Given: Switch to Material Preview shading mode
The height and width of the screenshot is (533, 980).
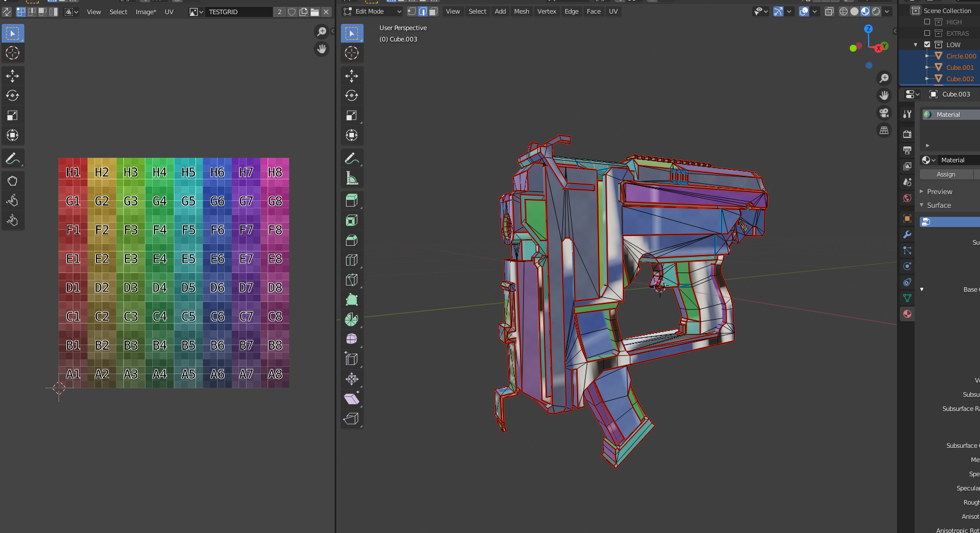Looking at the screenshot, I should click(865, 11).
